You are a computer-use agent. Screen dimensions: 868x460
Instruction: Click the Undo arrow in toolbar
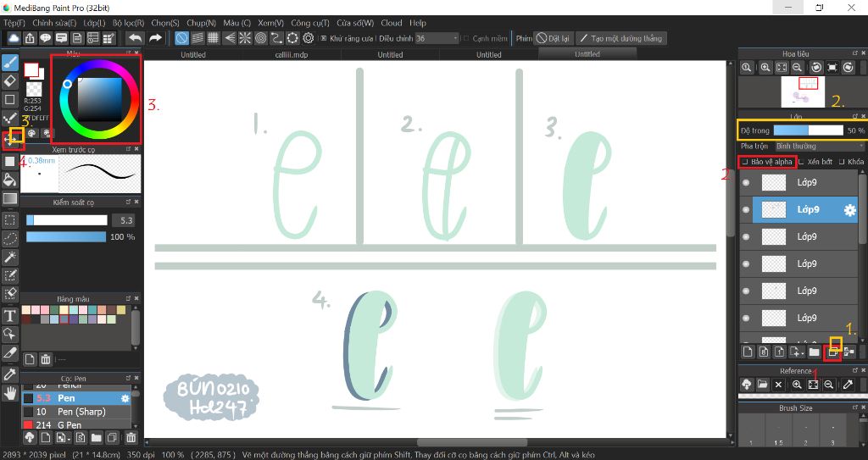(135, 37)
